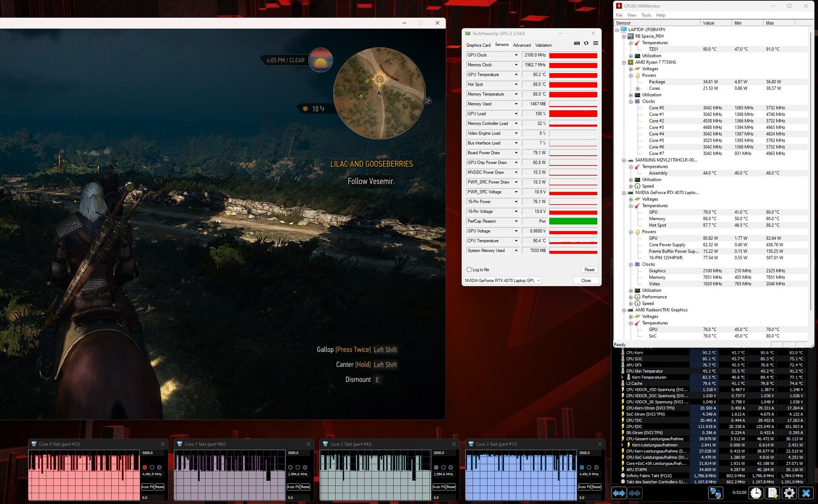Open the Tools menu in HWMonitor
818x504 pixels.
[646, 15]
